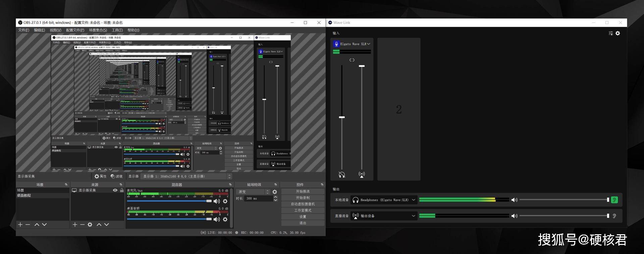
Task: Move scene up in scenes list
Action: tap(37, 225)
